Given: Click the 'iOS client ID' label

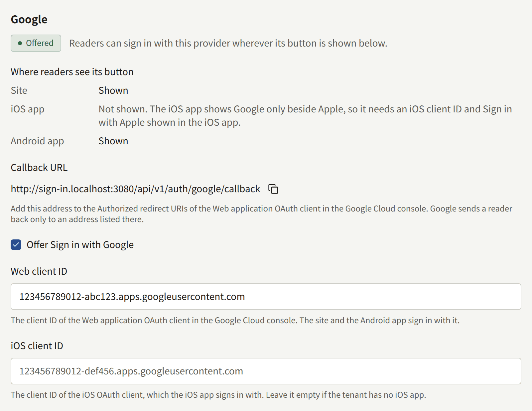Looking at the screenshot, I should [x=37, y=346].
